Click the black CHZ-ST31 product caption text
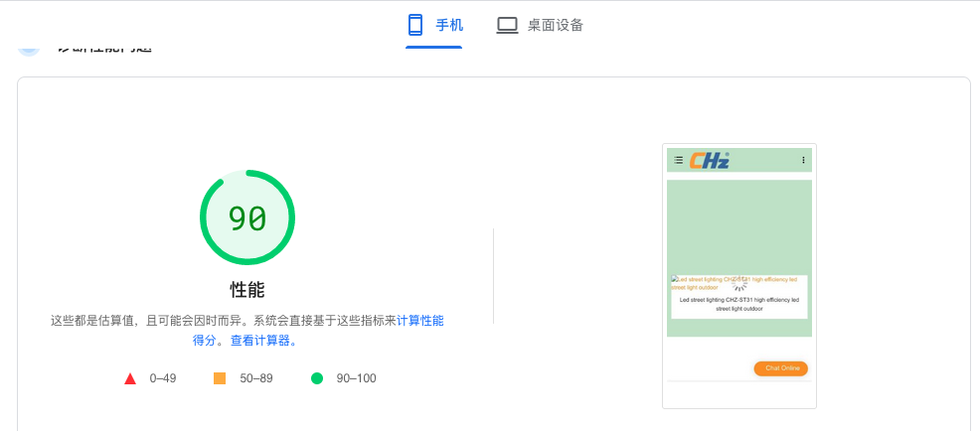The height and width of the screenshot is (431, 980). (738, 304)
